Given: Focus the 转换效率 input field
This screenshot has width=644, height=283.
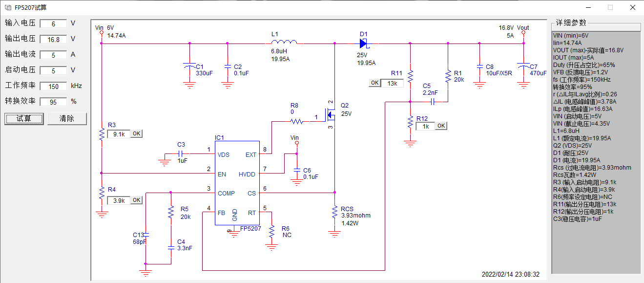Looking at the screenshot, I should (53, 102).
